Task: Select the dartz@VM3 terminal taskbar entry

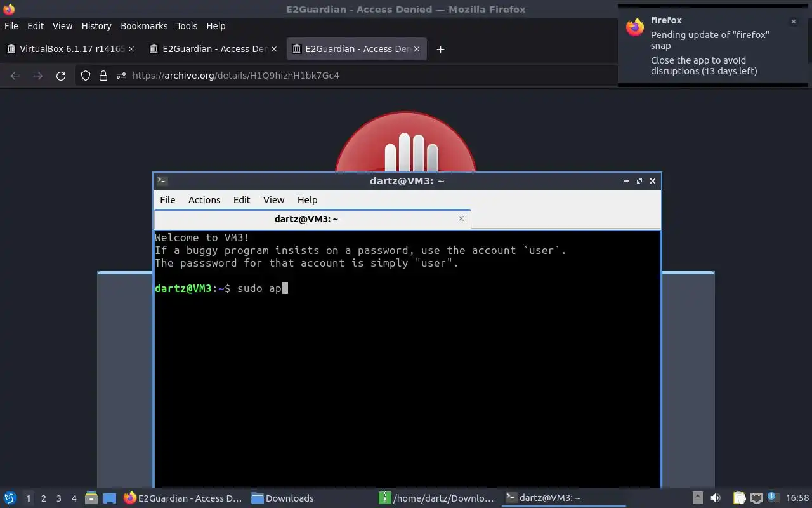Action: point(565,498)
